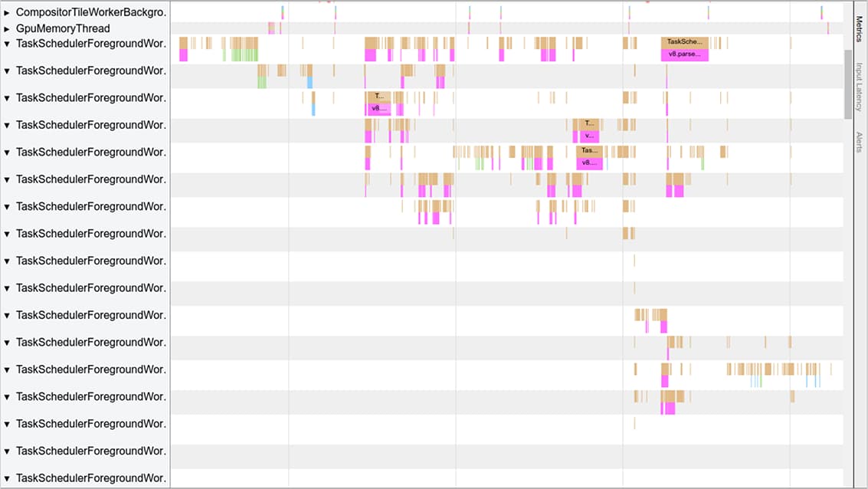868x489 pixels.
Task: Collapse the bottommost TaskSchedulerForegroundWor. thread
Action: [7, 478]
